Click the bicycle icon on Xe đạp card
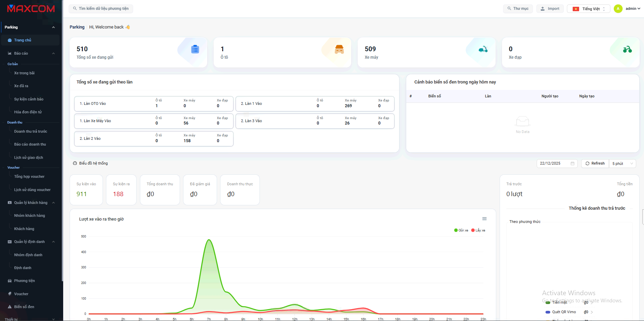The image size is (644, 321). point(627,50)
